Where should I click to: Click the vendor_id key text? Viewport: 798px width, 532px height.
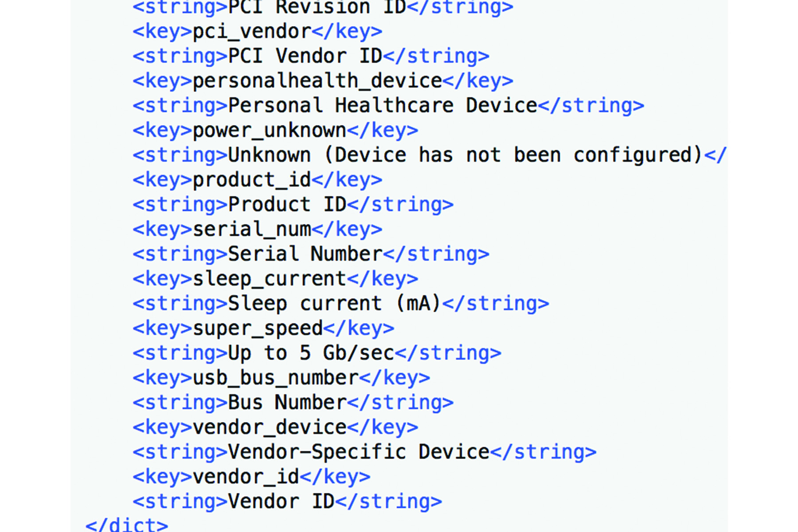pos(246,477)
